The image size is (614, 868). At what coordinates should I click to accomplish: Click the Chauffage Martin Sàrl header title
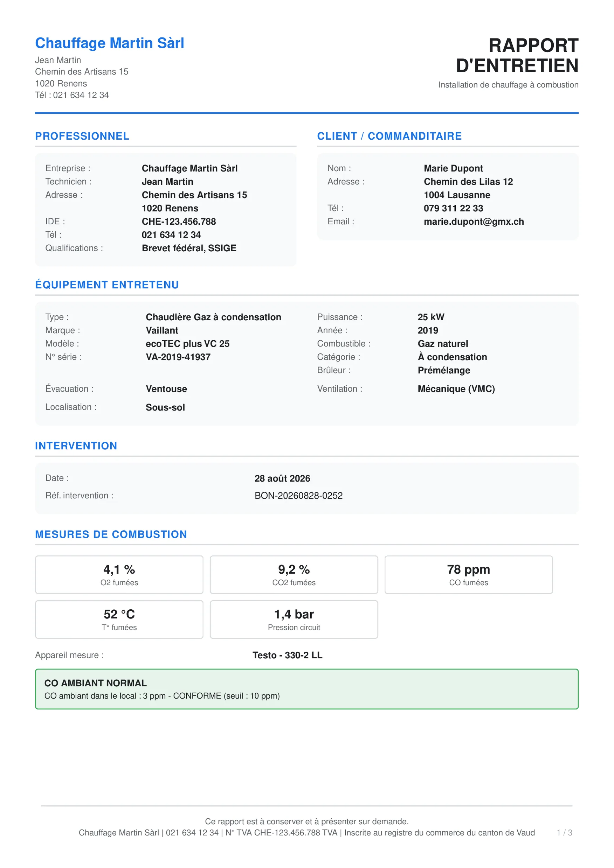click(110, 43)
